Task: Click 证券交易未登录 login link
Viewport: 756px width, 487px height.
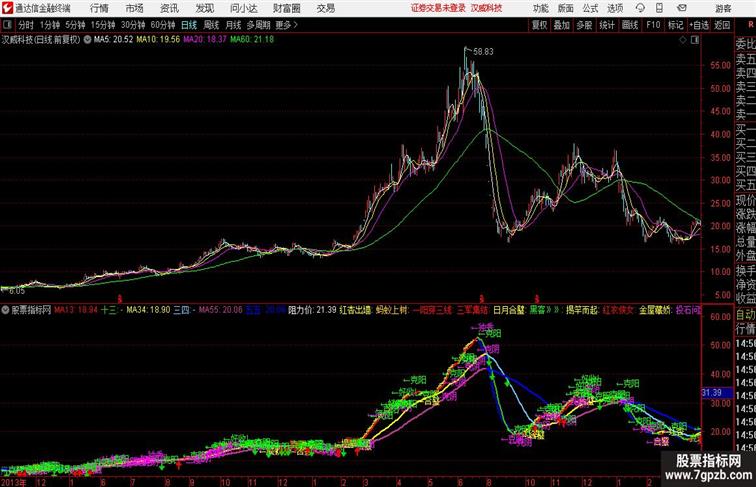Action: [x=438, y=8]
